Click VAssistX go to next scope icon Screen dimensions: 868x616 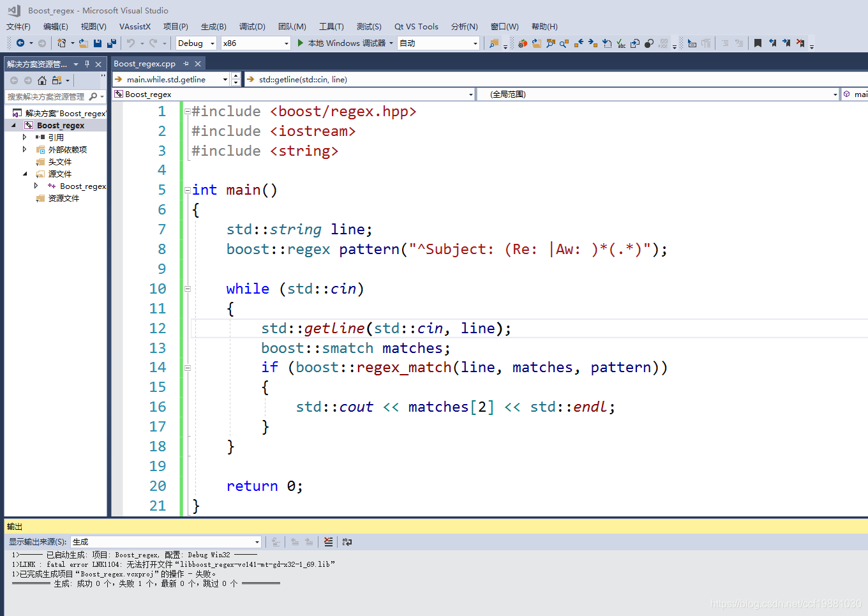click(592, 43)
